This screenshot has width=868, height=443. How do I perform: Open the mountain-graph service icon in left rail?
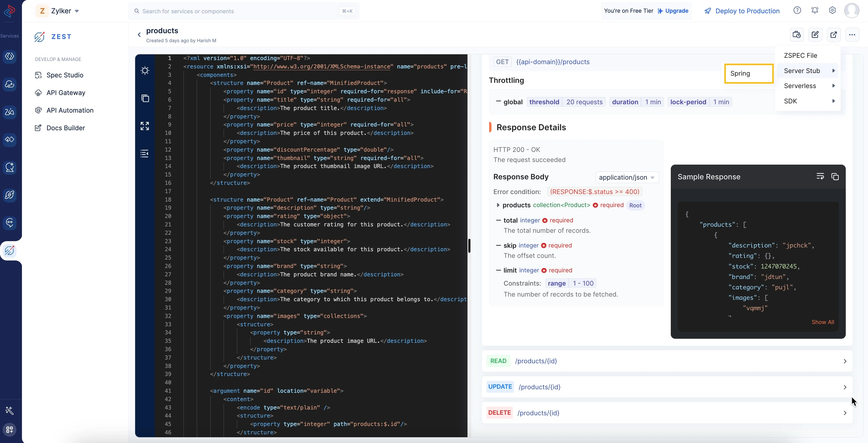pyautogui.click(x=10, y=112)
